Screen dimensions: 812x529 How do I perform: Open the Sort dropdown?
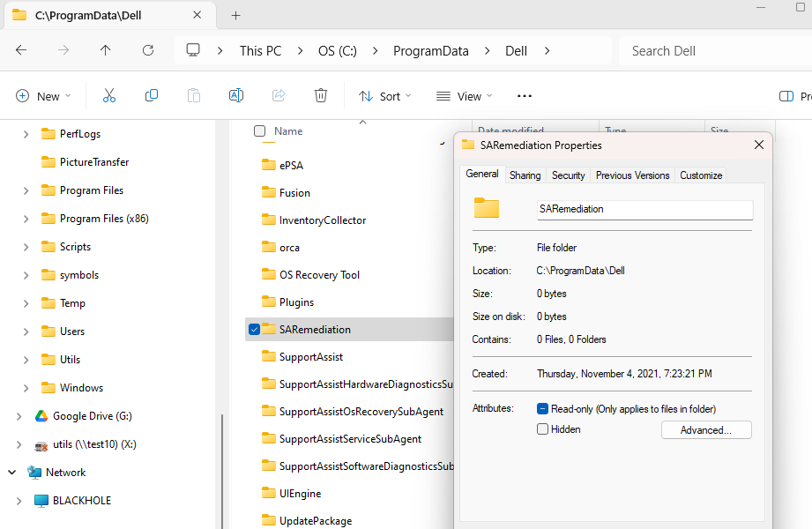click(384, 96)
